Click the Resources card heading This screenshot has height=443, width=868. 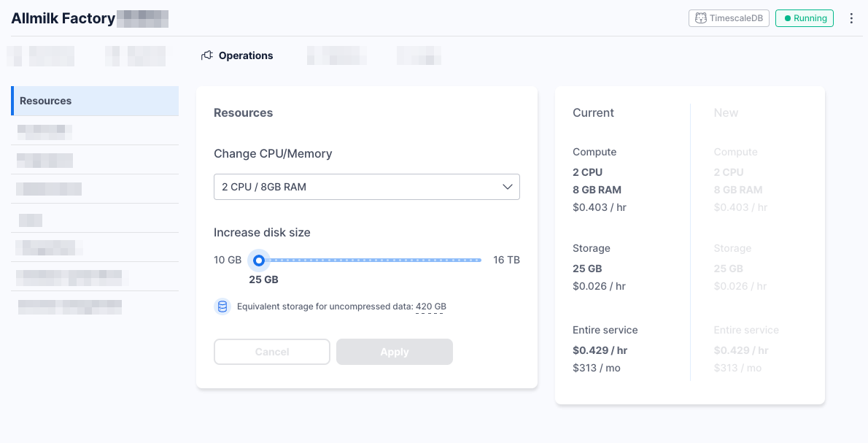[243, 113]
